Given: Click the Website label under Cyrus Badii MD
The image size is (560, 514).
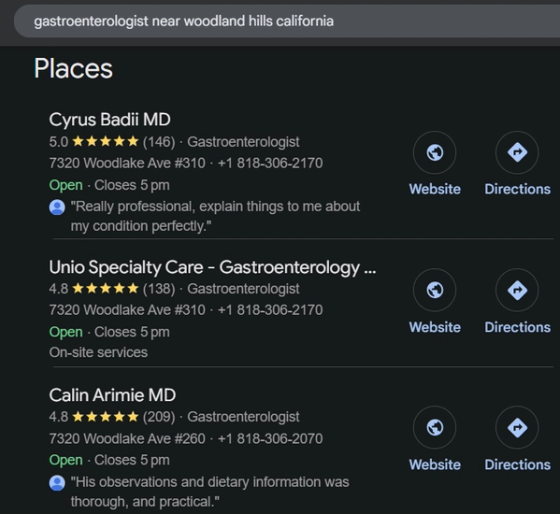Looking at the screenshot, I should (435, 189).
